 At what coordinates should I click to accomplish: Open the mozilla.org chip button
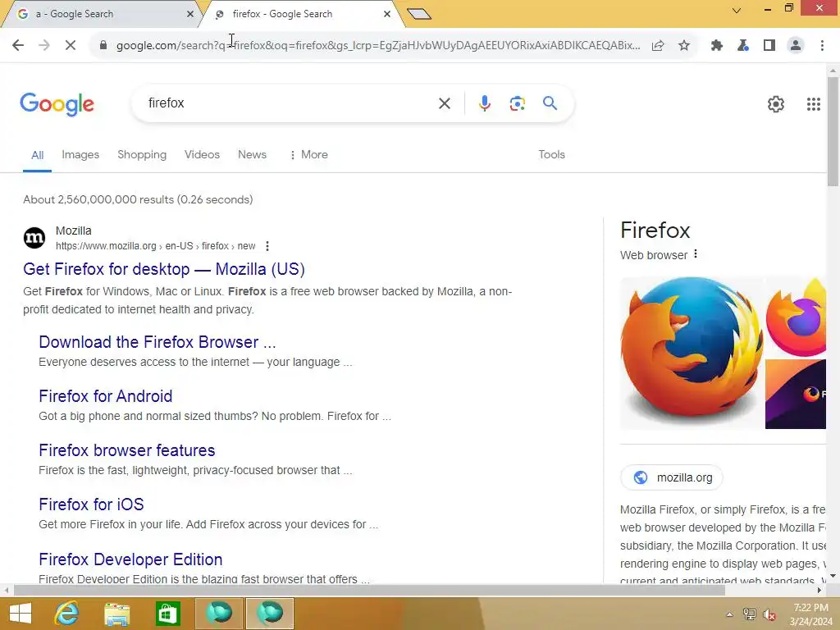[x=672, y=477]
